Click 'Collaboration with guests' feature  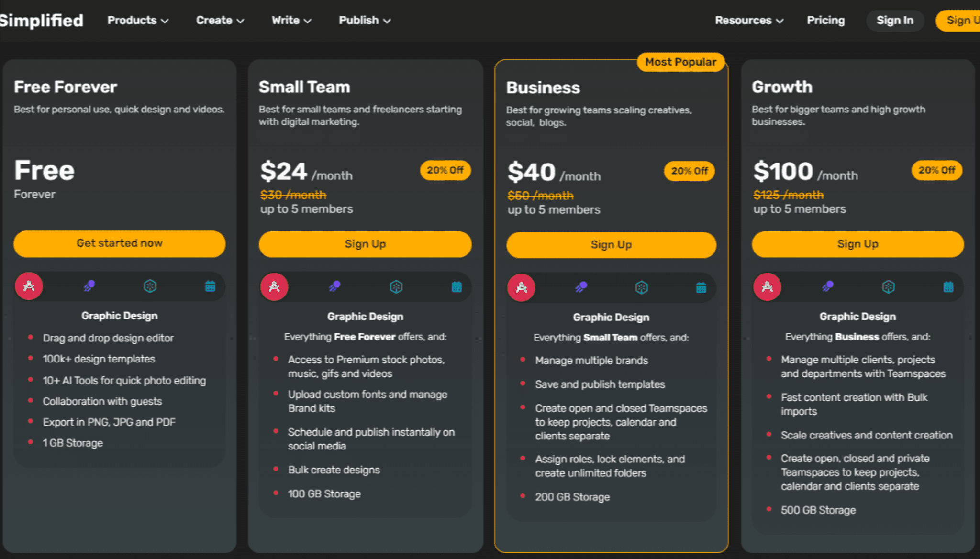[x=102, y=402]
